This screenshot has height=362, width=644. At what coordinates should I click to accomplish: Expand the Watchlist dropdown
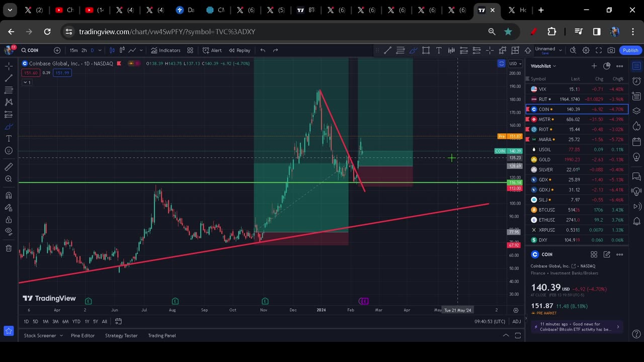tap(543, 66)
